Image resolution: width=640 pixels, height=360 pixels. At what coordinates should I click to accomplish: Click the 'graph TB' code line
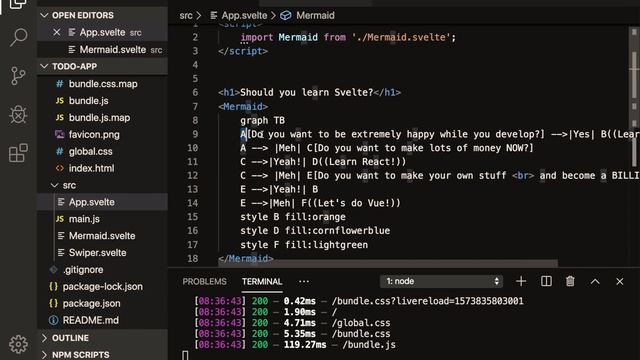262,120
